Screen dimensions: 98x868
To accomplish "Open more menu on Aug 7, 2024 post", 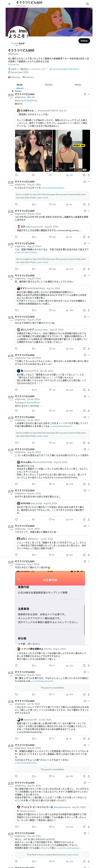I will point(89,561).
